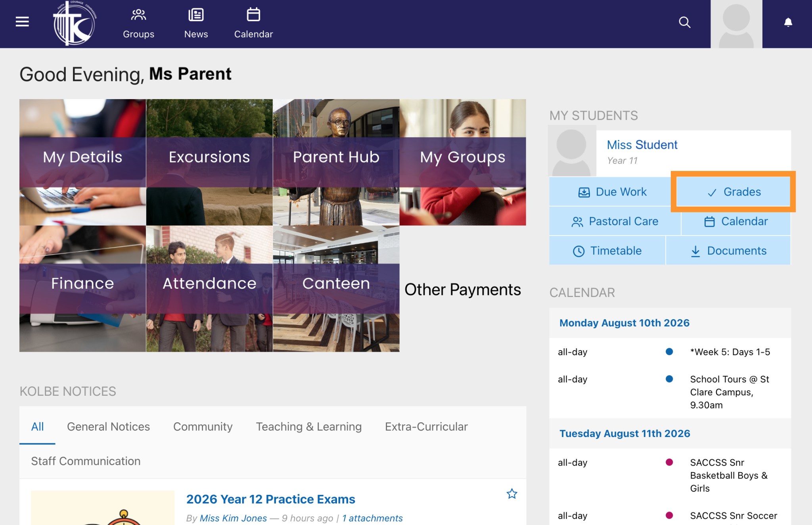
Task: Select Monday August 10th 2026 heading
Action: tap(624, 323)
